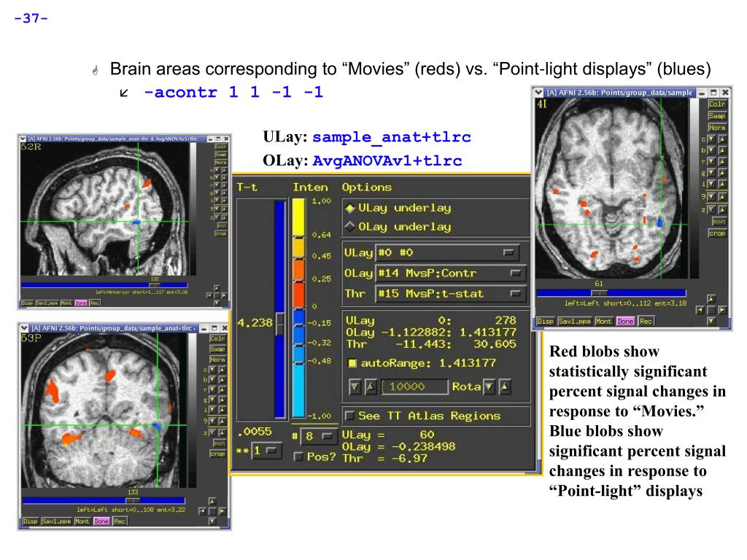Open window menu of sagittal 52R window
Screen dimensions: 747x560
click(23, 139)
